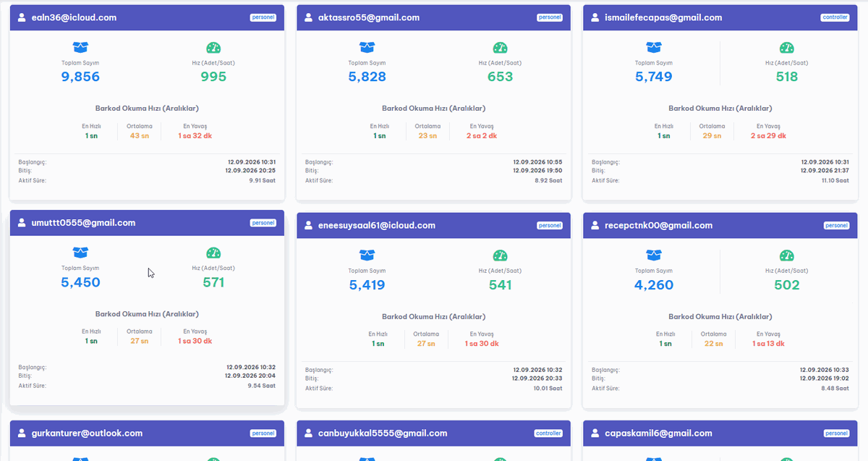Click slowest value 2 sa 2 dk
868x461 pixels.
point(482,135)
